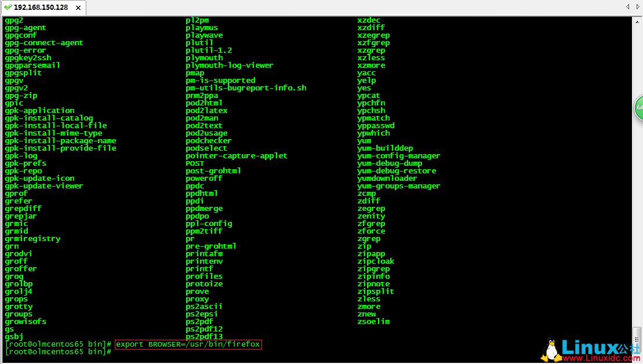Click the text 'yum-builddep'

coord(385,148)
